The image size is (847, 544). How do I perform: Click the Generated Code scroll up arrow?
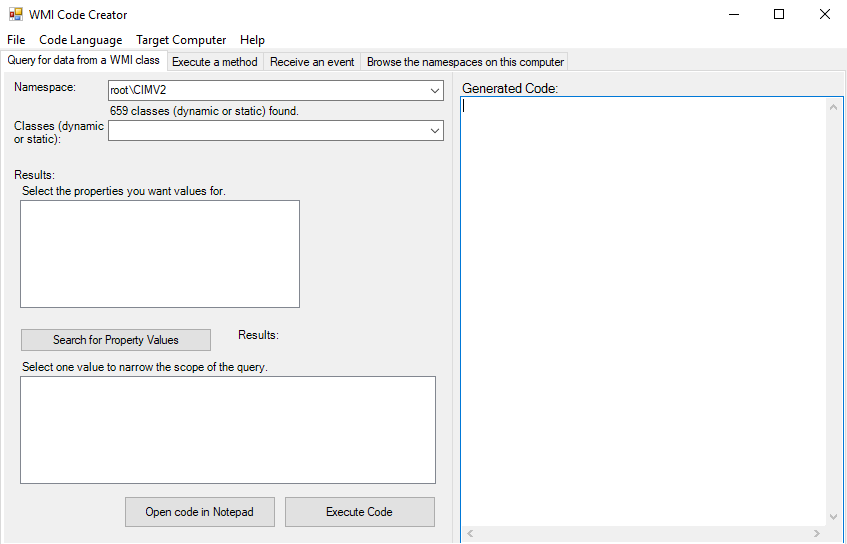[x=833, y=107]
